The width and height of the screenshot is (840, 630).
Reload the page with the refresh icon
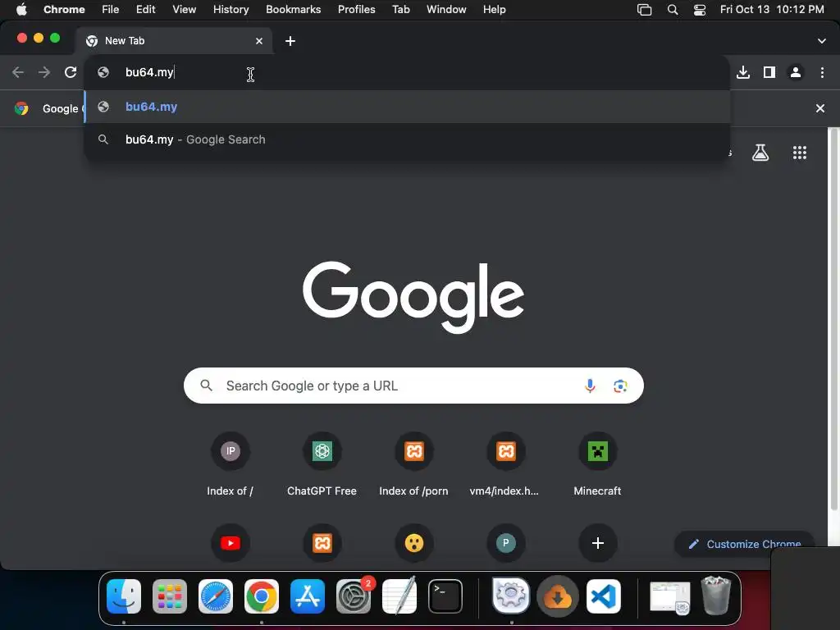pos(71,72)
